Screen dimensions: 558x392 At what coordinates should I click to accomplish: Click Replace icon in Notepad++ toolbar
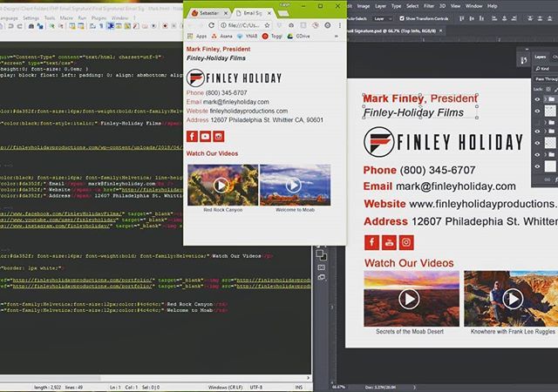(40, 26)
